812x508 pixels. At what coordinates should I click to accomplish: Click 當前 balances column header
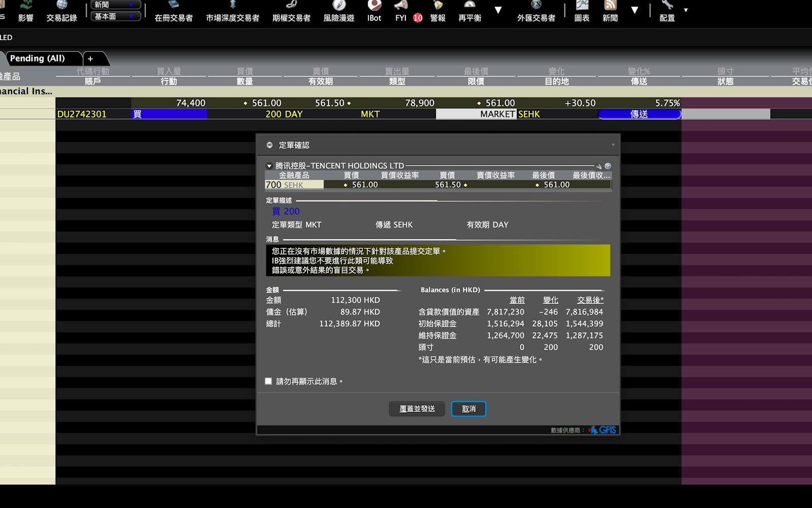pyautogui.click(x=517, y=300)
